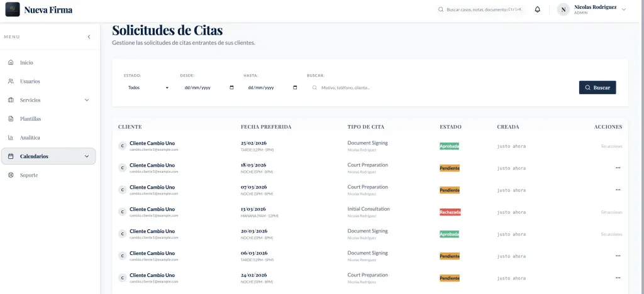Viewport: 644px width, 294px height.
Task: Click the Buscar button
Action: (597, 87)
